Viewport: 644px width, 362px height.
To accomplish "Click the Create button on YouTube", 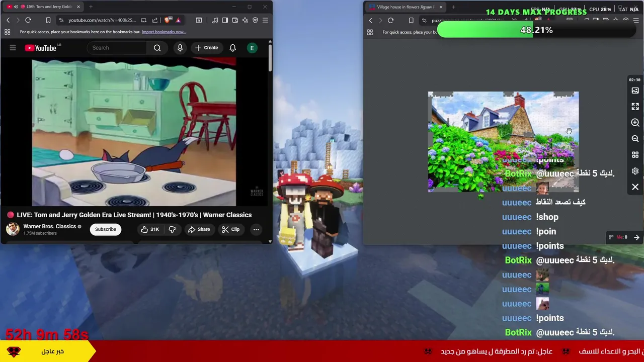I will click(x=206, y=48).
